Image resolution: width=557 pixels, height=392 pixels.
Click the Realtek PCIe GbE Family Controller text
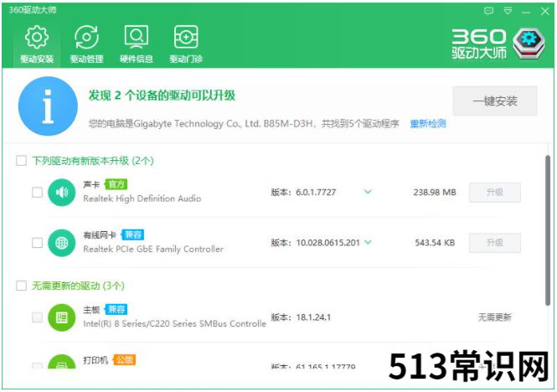coord(153,249)
